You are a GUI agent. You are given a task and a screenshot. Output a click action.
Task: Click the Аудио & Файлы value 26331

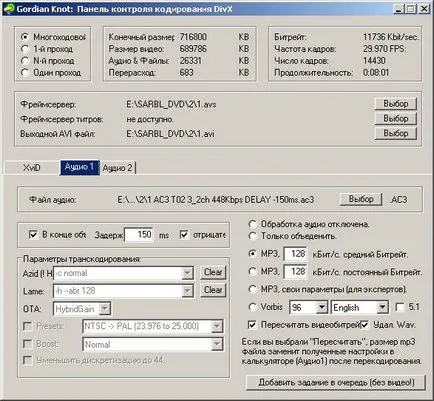[x=191, y=61]
